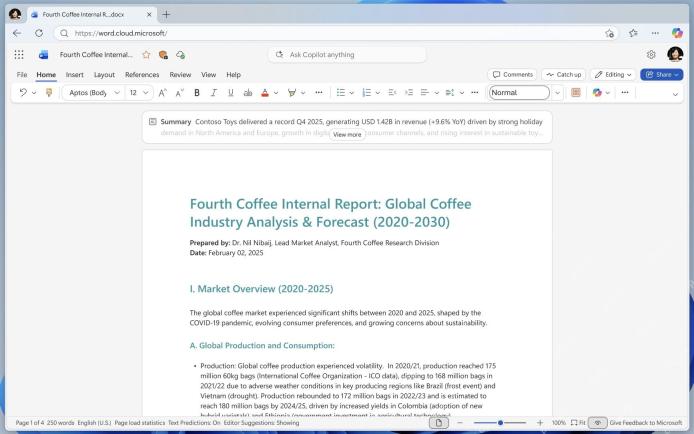Screen dimensions: 694x434
Task: Click Give Feedback to Microsoft link
Action: [646, 423]
